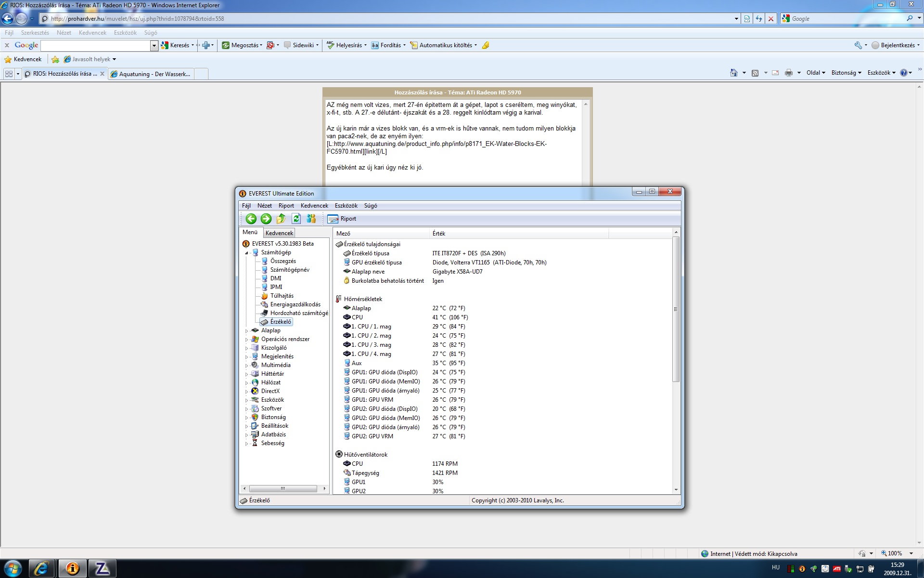
Task: Select Energiagazdálkodás tree item
Action: click(295, 304)
